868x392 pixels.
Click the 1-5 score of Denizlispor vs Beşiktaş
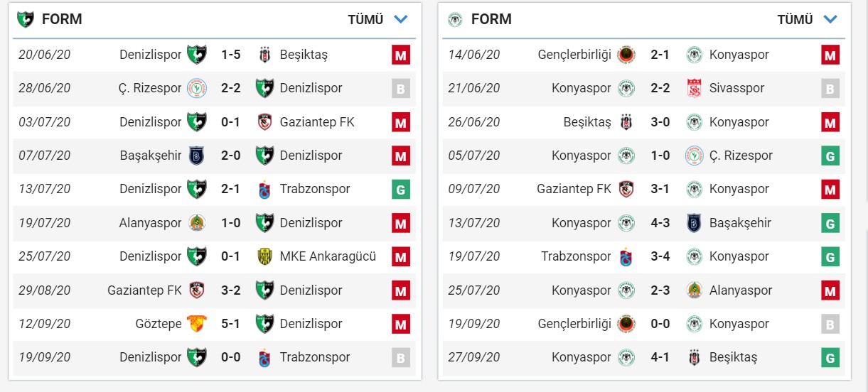[x=230, y=55]
